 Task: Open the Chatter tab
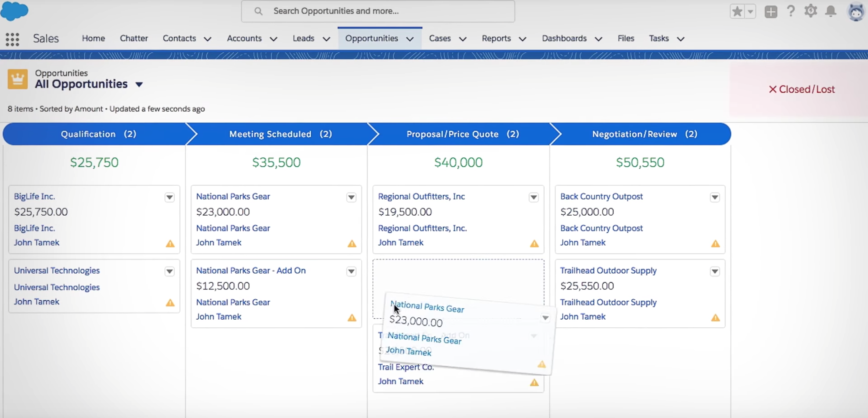pyautogui.click(x=134, y=38)
